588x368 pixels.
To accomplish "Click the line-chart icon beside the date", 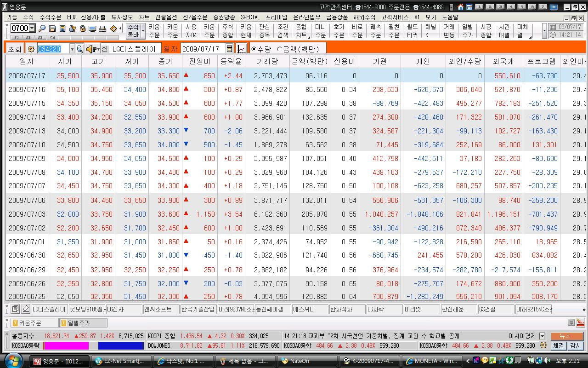I will pos(242,48).
